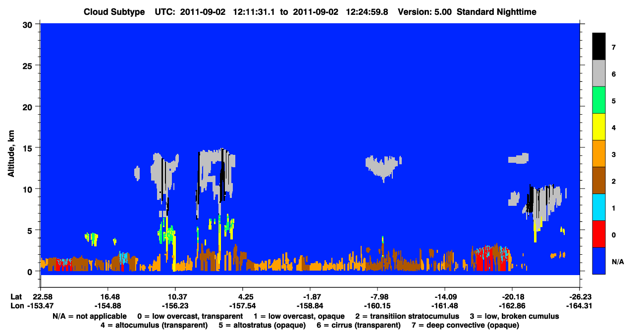This screenshot has height=330, width=644.
Task: Click longitude value -160.15
Action: 377,306
